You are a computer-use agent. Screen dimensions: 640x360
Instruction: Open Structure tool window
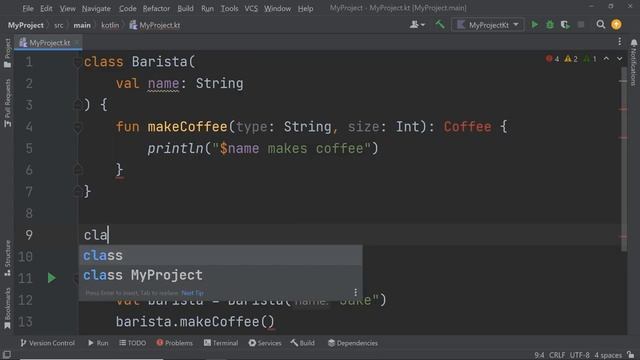tap(7, 258)
